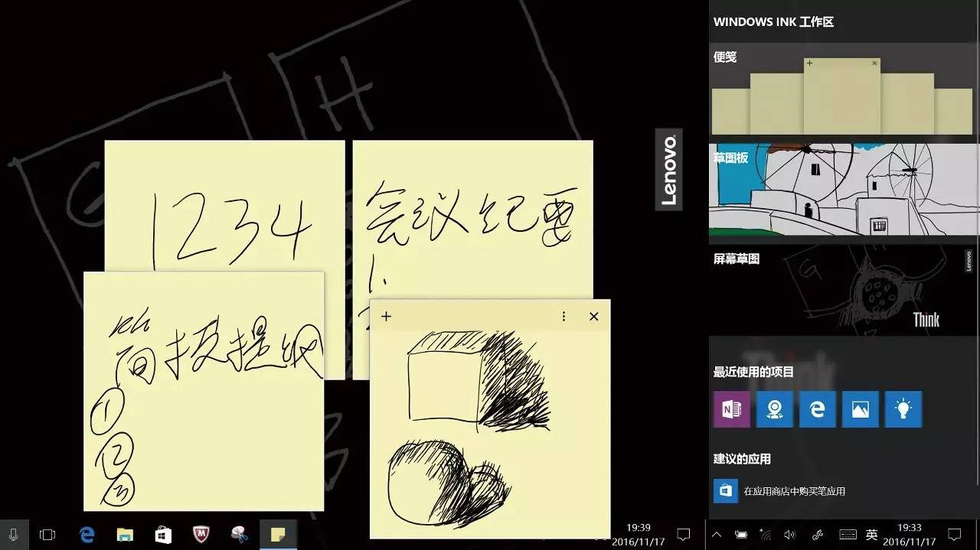Click the Windows Ink workspace scrollbar
This screenshot has height=550, width=980.
click(978, 264)
